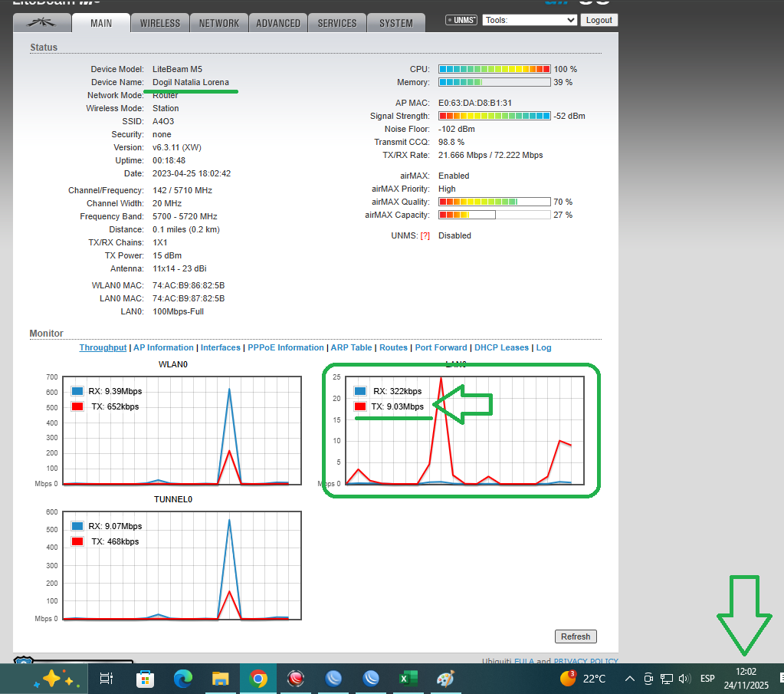Open Google Chrome from the taskbar
The image size is (784, 694).
pos(258,679)
